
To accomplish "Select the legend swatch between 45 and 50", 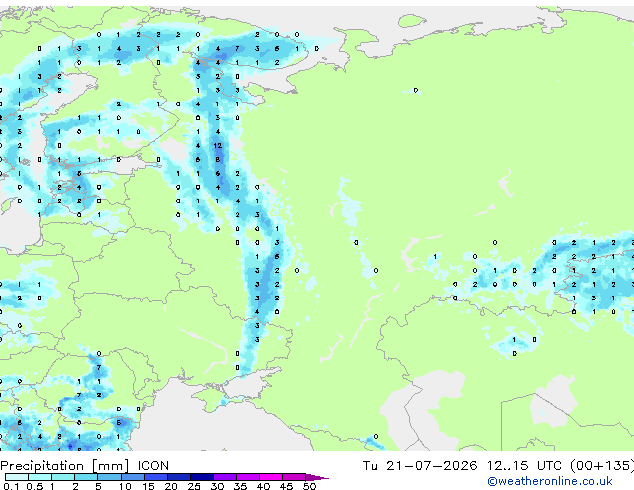I will point(294,477).
